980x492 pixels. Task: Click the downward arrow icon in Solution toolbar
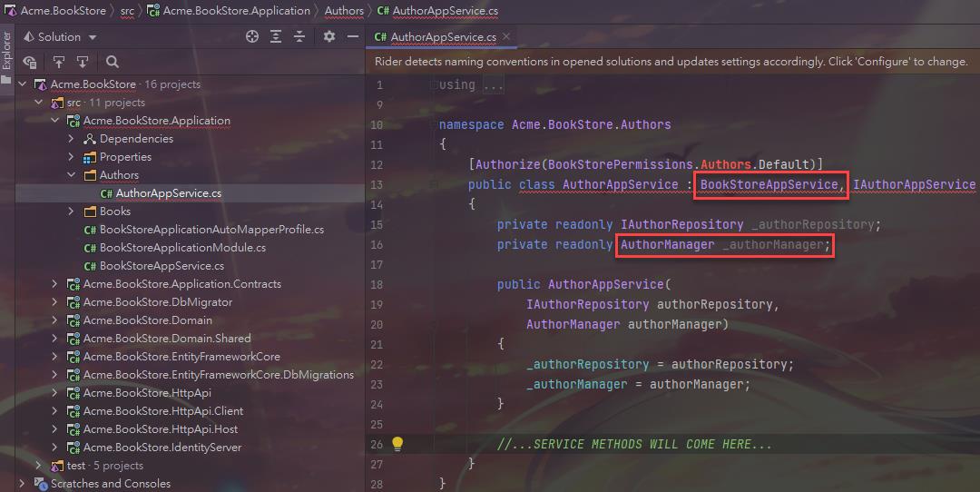(83, 62)
